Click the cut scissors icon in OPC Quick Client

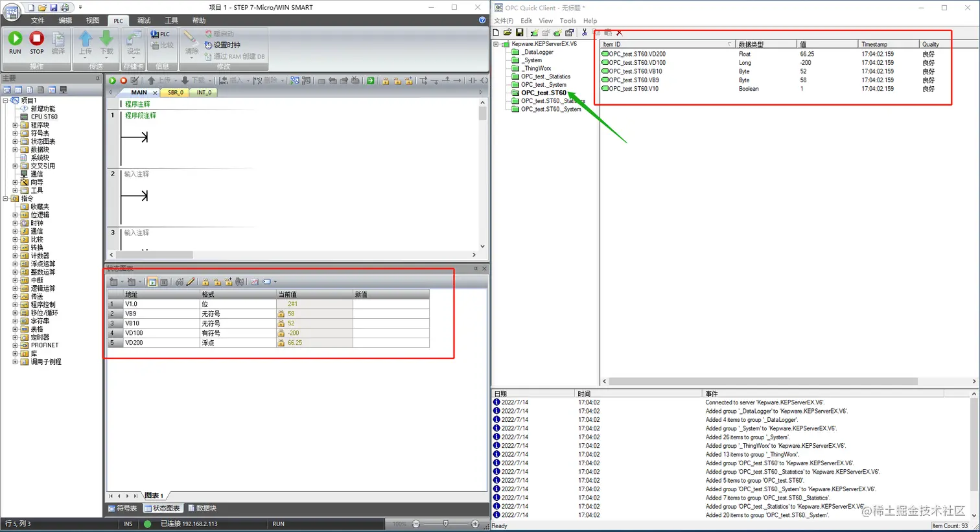(585, 32)
